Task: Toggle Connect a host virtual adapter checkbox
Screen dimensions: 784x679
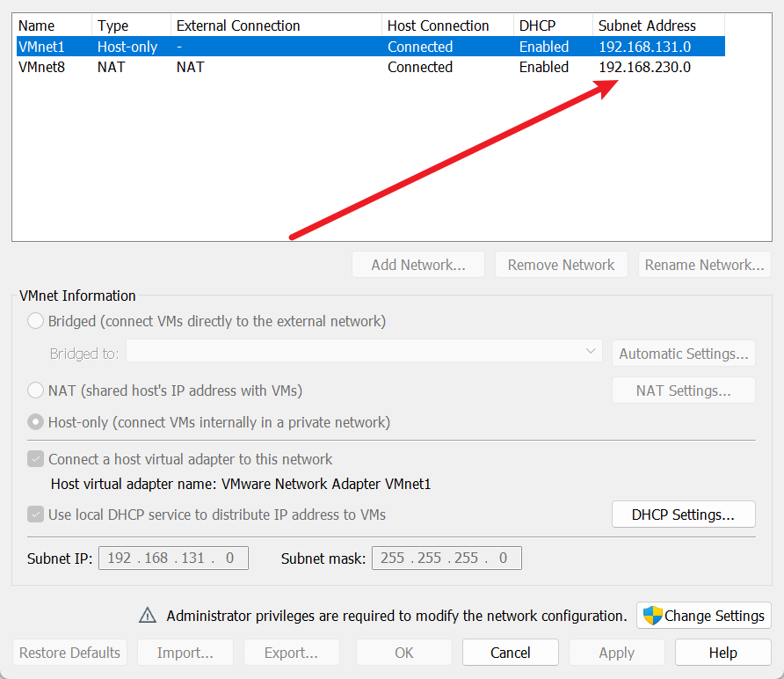Action: 35,459
